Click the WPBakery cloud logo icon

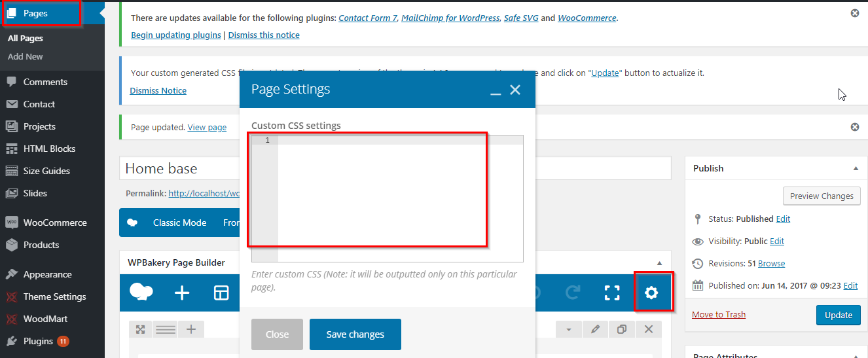141,292
